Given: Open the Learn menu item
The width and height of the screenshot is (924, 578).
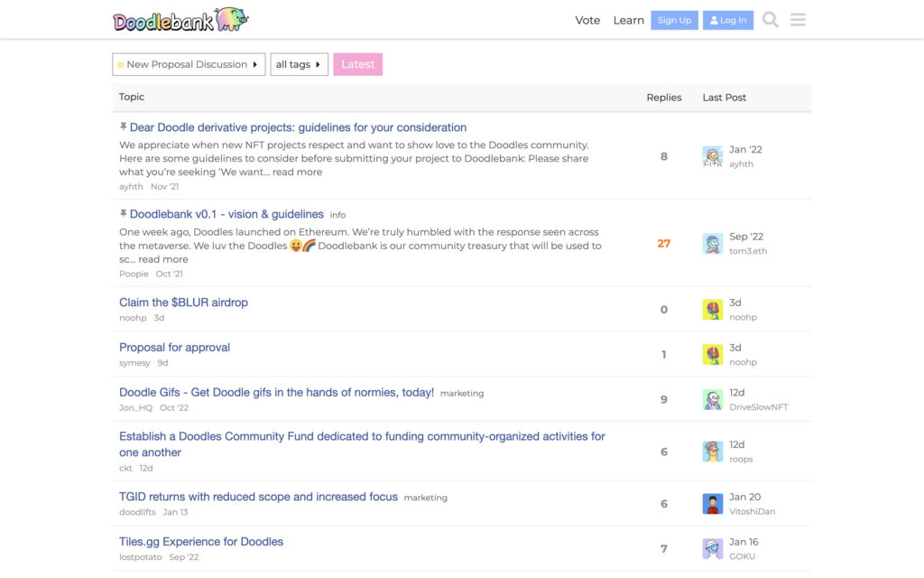Looking at the screenshot, I should click(x=628, y=20).
